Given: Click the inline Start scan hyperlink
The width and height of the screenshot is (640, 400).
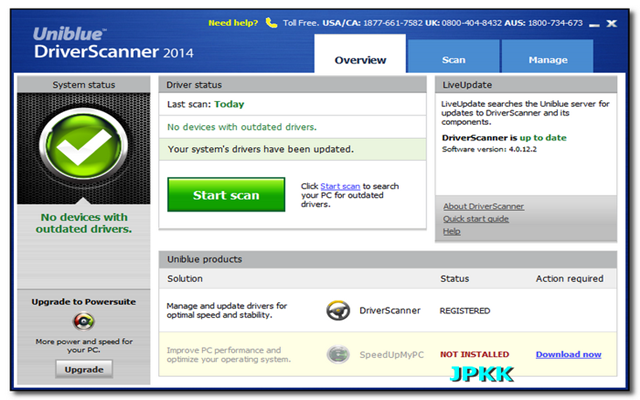Looking at the screenshot, I should tap(340, 186).
